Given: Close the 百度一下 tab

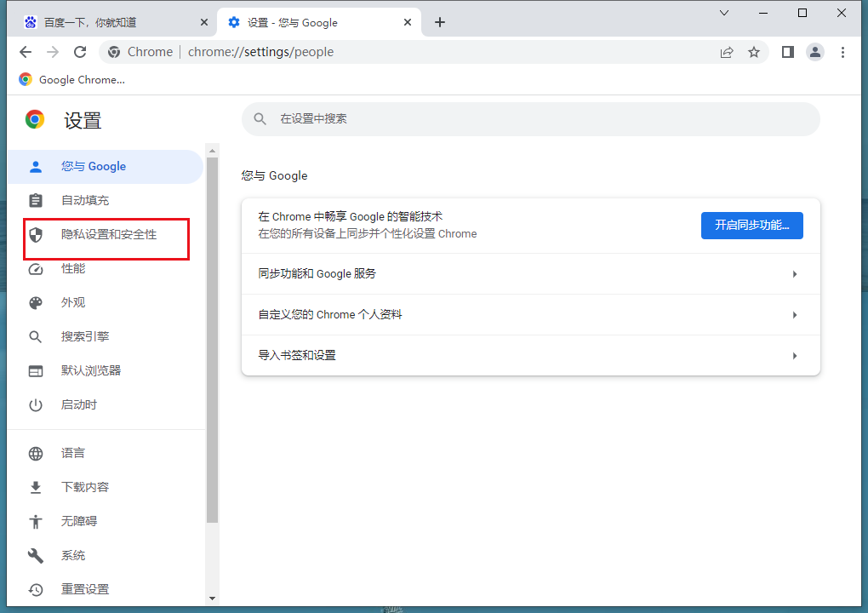Looking at the screenshot, I should pos(203,22).
